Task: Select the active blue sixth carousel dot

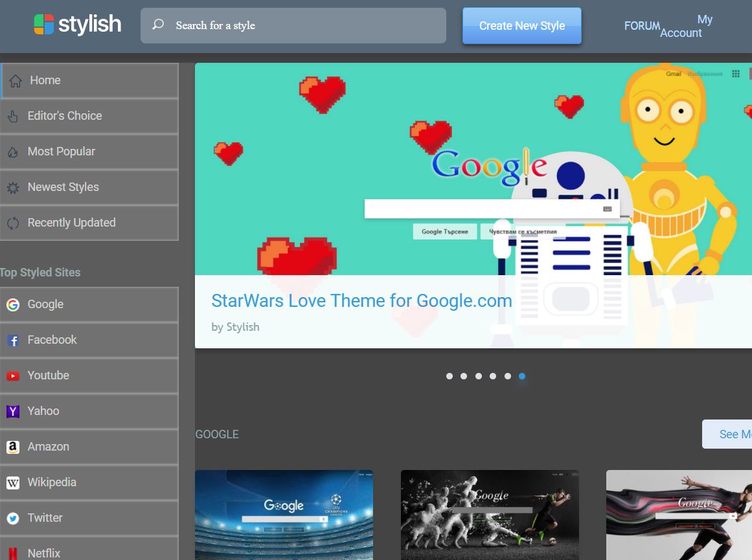Action: tap(522, 376)
